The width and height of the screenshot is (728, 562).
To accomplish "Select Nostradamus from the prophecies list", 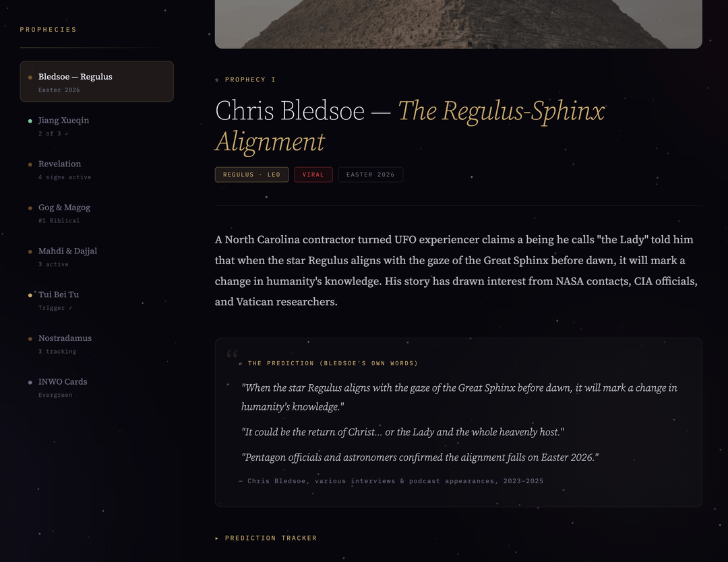I will [x=65, y=338].
